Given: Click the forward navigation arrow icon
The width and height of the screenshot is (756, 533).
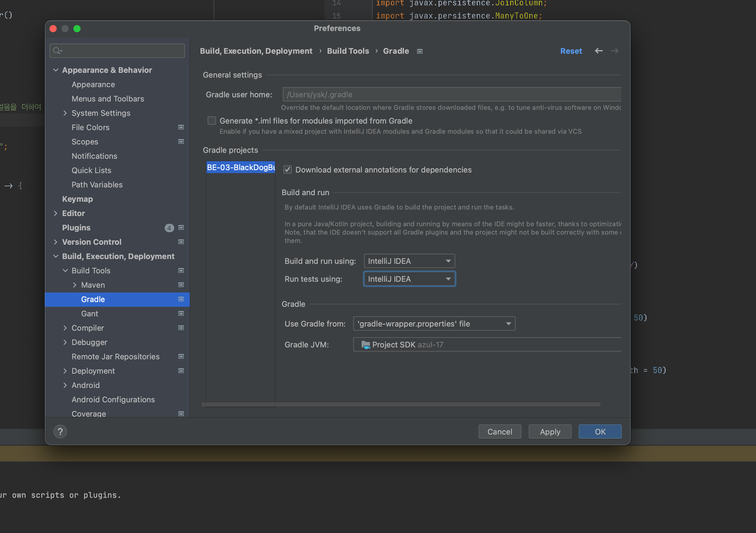Looking at the screenshot, I should (x=614, y=51).
